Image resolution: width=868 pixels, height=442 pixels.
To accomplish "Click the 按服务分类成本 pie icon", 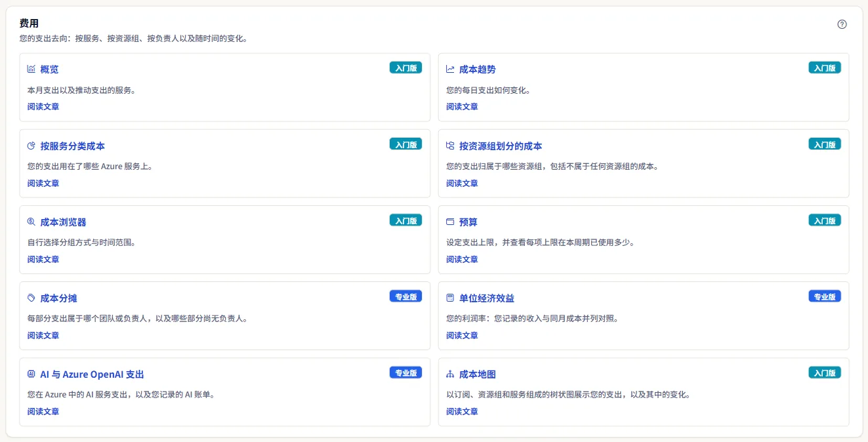I will coord(31,146).
